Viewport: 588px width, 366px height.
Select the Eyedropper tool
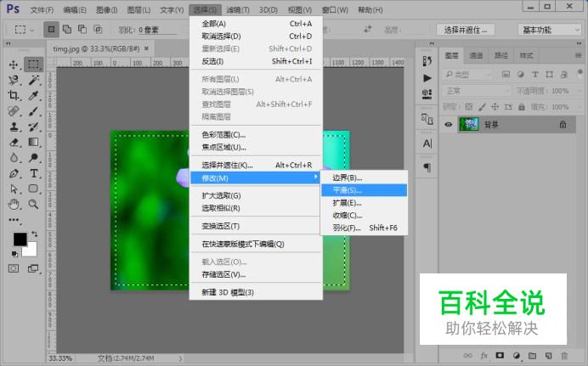[34, 95]
